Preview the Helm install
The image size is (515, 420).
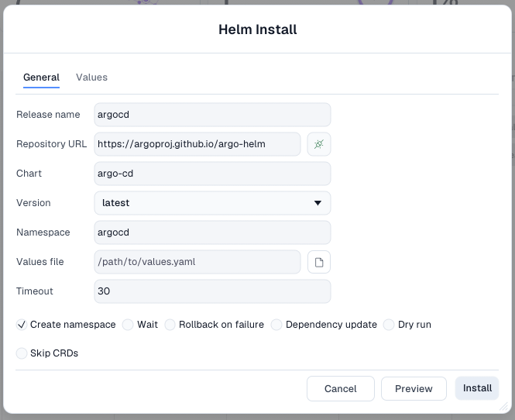click(x=414, y=389)
